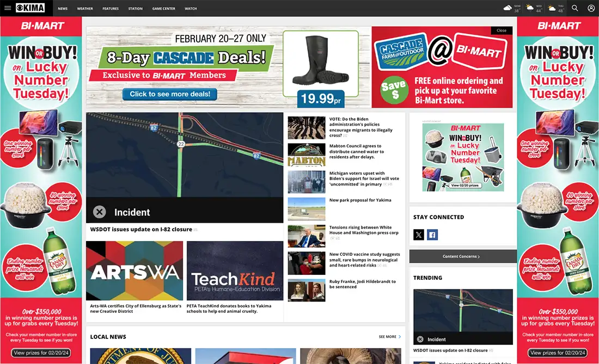599x364 pixels.
Task: Click the Cascade Farm and Outdoor logo
Action: click(x=402, y=53)
